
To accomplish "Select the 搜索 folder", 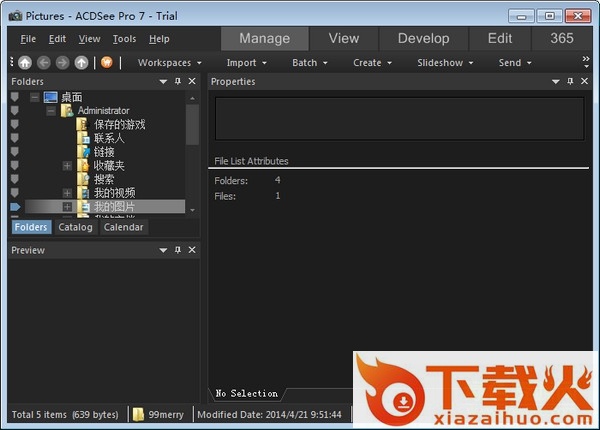I will (104, 179).
